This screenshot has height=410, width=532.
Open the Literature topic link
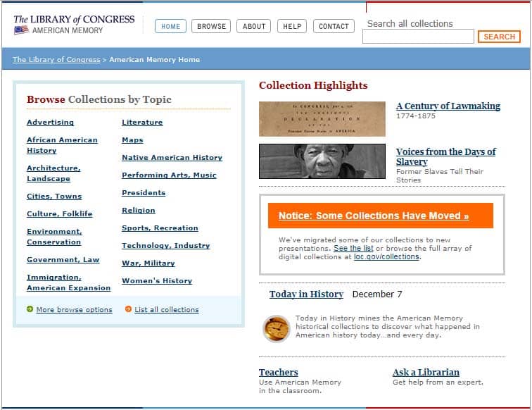click(142, 123)
